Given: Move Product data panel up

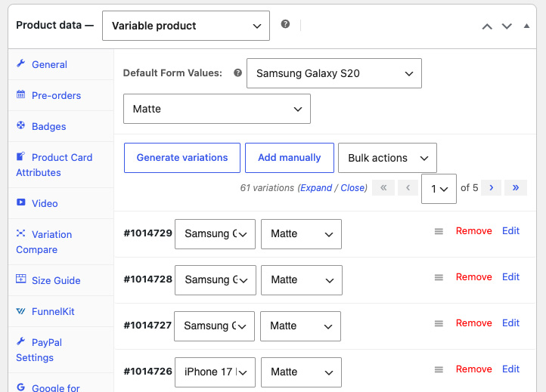Looking at the screenshot, I should coord(487,26).
